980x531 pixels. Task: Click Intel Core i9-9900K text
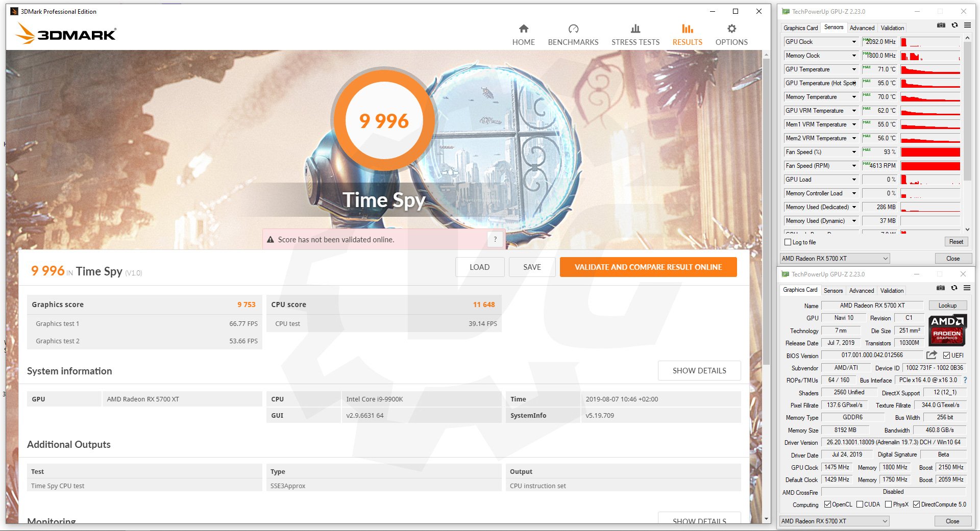[375, 399]
